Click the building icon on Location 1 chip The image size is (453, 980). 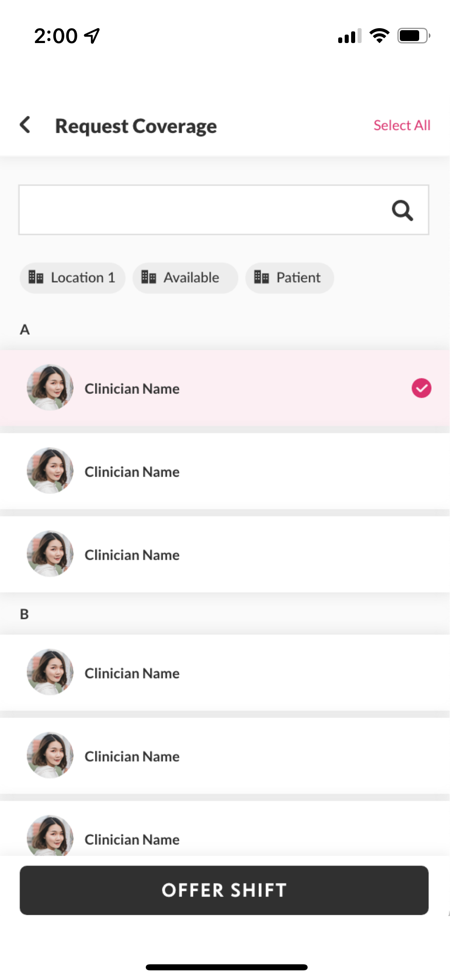36,277
